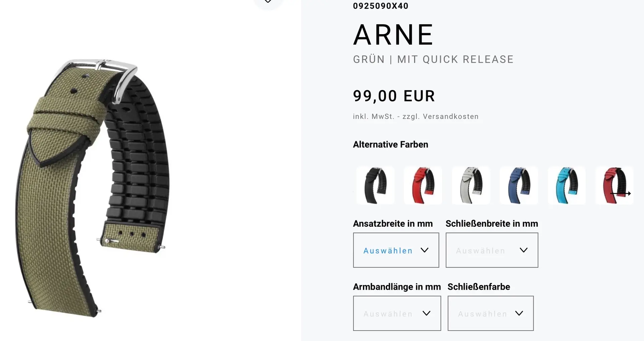
Task: Click the wishlist heart icon above the strap
Action: coord(268,2)
